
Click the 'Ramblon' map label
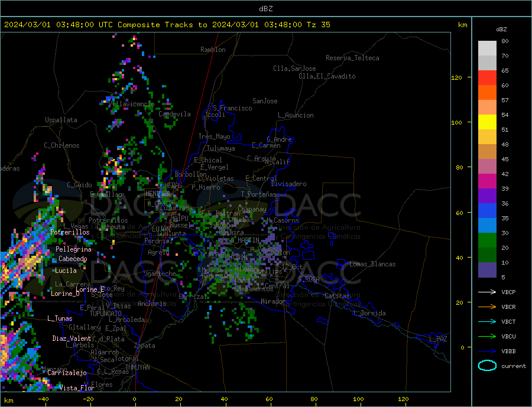[x=213, y=50]
